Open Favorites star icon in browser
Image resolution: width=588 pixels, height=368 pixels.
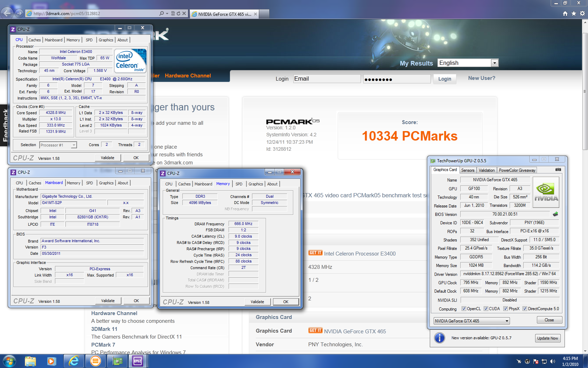pos(574,13)
